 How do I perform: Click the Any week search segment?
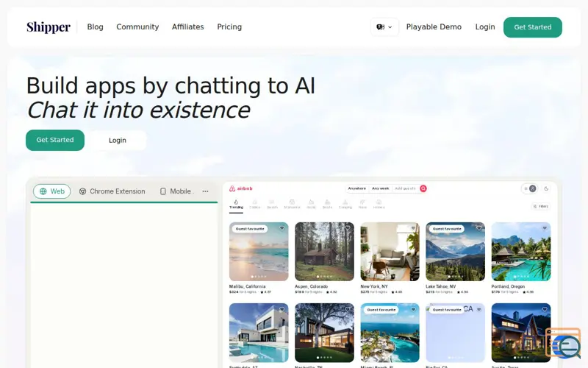(x=380, y=188)
